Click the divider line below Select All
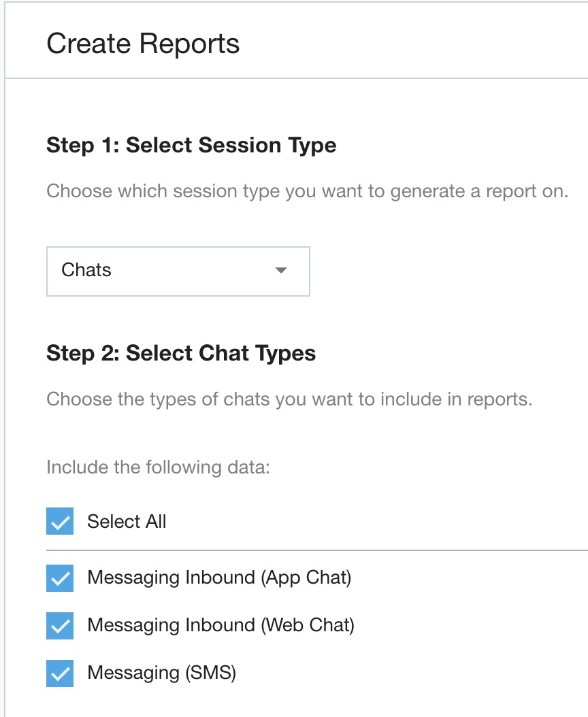Image resolution: width=588 pixels, height=717 pixels. click(x=316, y=550)
